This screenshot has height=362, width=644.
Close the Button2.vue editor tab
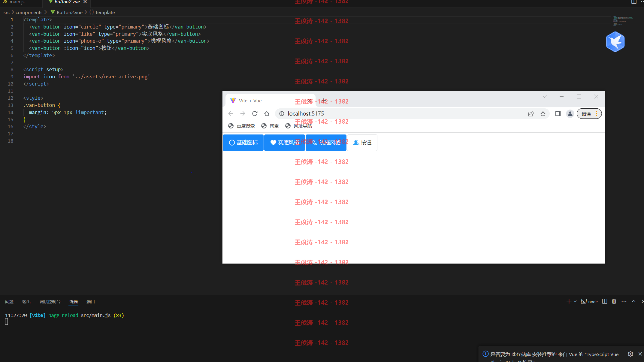(x=85, y=2)
